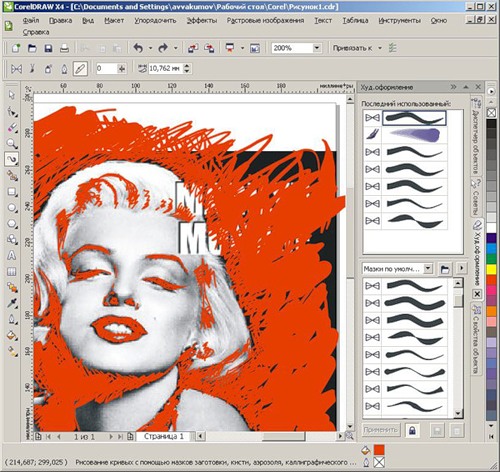Select the Pick tool arrow
This screenshot has width=500, height=472.
pyautogui.click(x=12, y=95)
